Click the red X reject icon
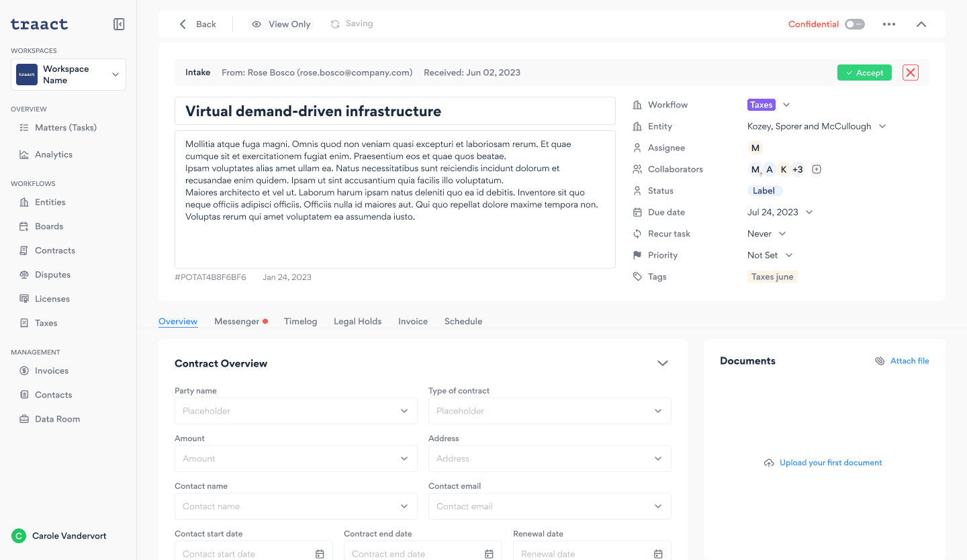Viewport: 967px width, 560px height. pyautogui.click(x=910, y=73)
